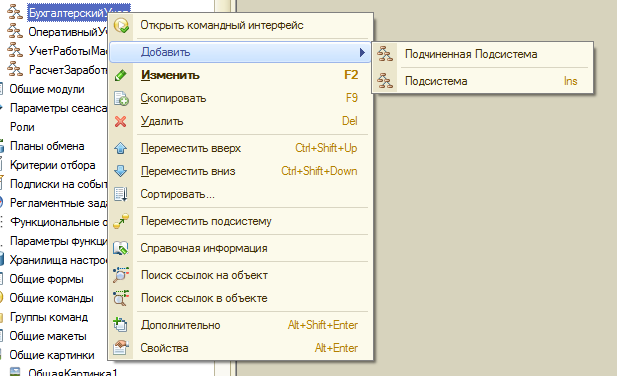The image size is (617, 376).
Task: Select ОбщаяКартинка1 tree item
Action: pos(73,372)
